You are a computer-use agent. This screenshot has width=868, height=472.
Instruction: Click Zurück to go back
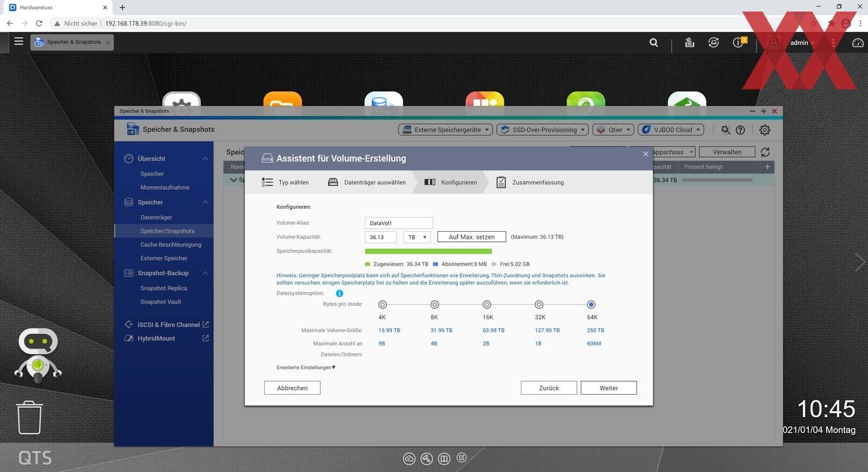coord(549,388)
